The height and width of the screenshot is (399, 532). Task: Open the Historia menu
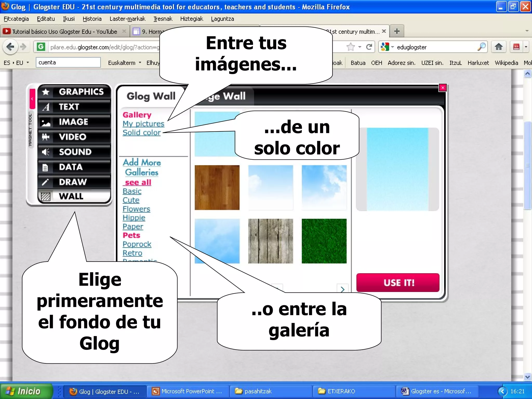pos(92,19)
